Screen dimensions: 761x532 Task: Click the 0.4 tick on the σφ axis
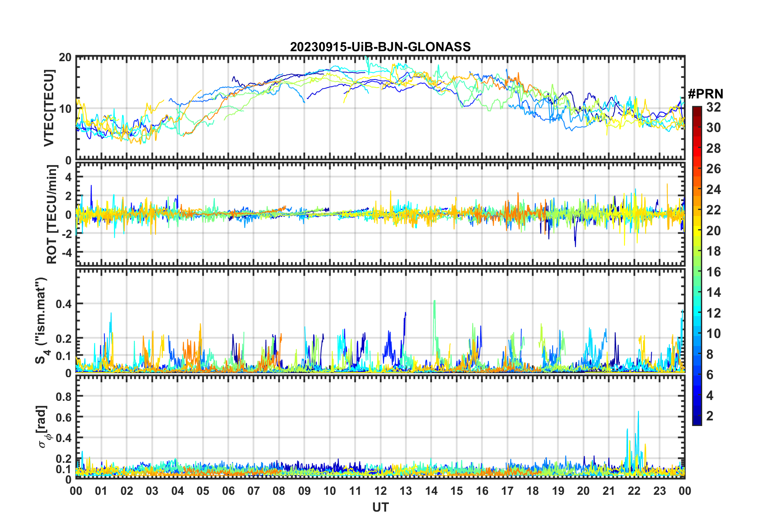[x=64, y=438]
